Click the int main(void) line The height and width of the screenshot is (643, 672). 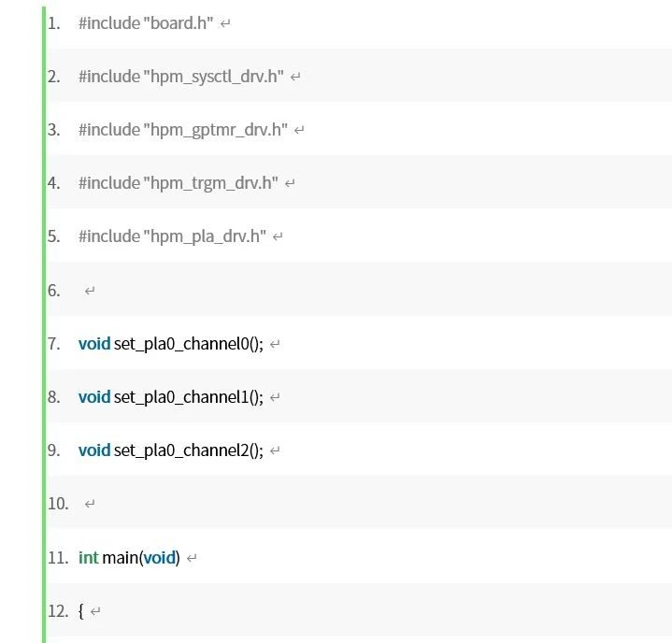tap(129, 558)
